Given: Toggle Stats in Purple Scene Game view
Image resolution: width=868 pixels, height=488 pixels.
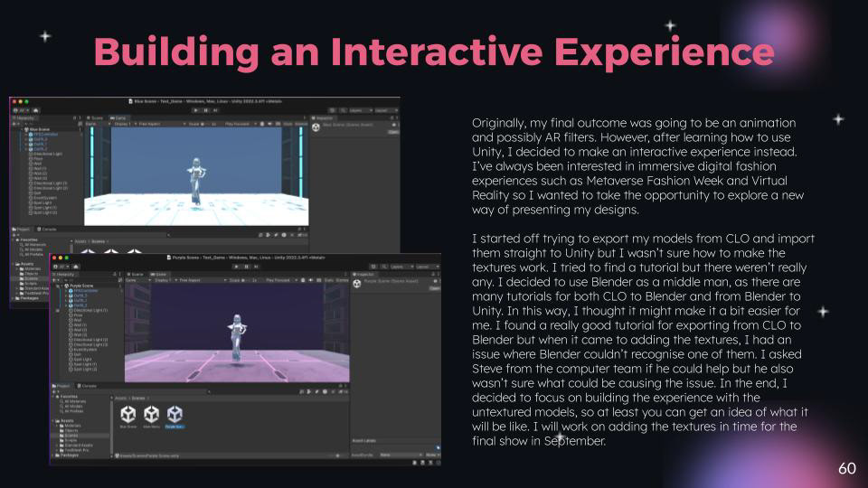Looking at the screenshot, I should click(x=329, y=280).
